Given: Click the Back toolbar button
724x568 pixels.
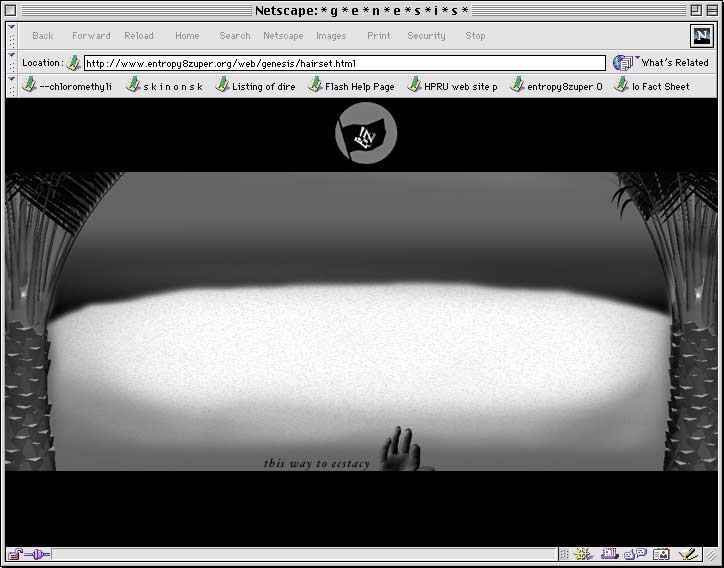Looking at the screenshot, I should point(43,36).
